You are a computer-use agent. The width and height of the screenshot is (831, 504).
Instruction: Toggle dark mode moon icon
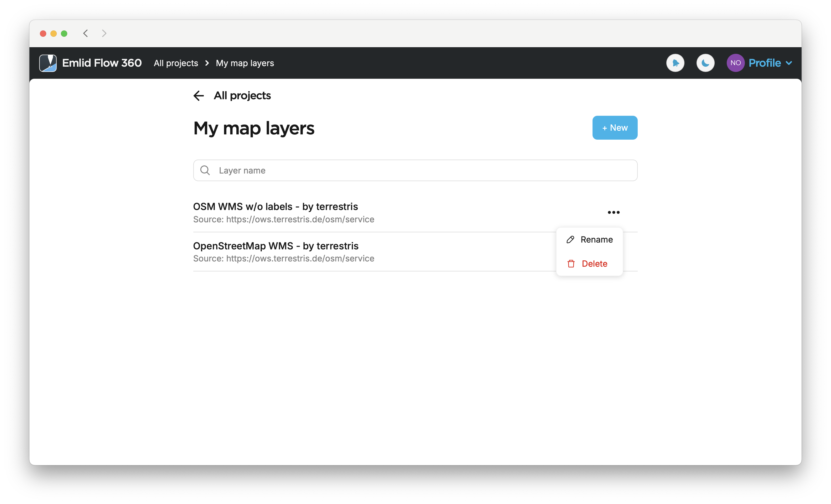coord(705,63)
